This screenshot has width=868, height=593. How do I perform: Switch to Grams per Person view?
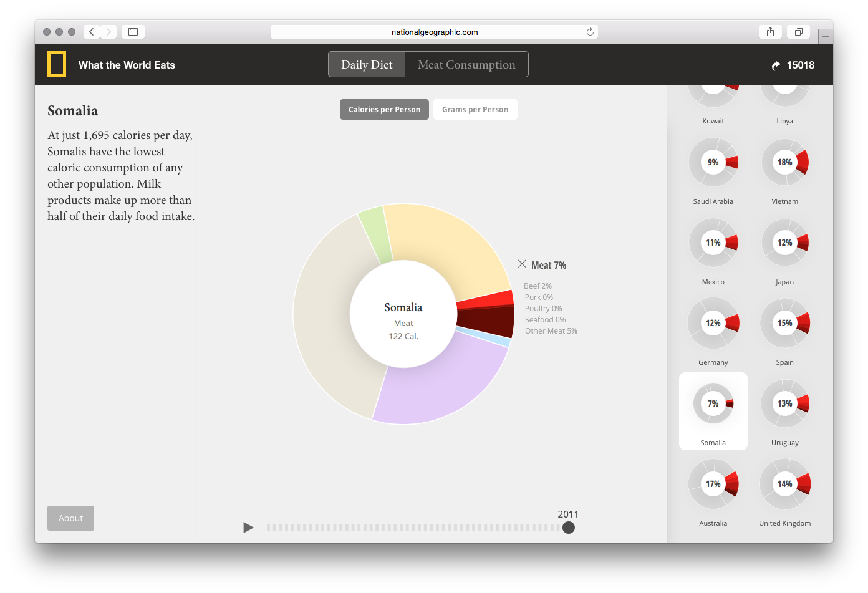(475, 110)
